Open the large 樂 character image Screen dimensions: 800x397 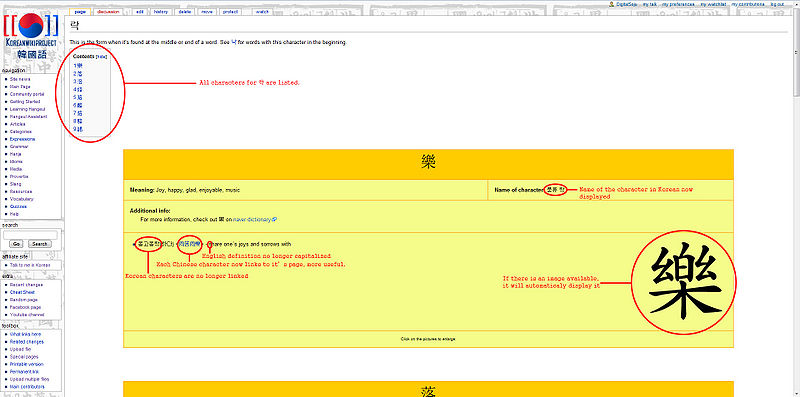point(684,282)
